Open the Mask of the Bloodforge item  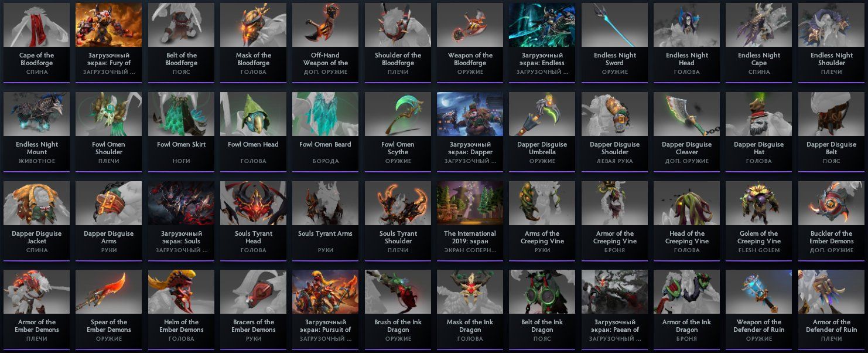(253, 42)
